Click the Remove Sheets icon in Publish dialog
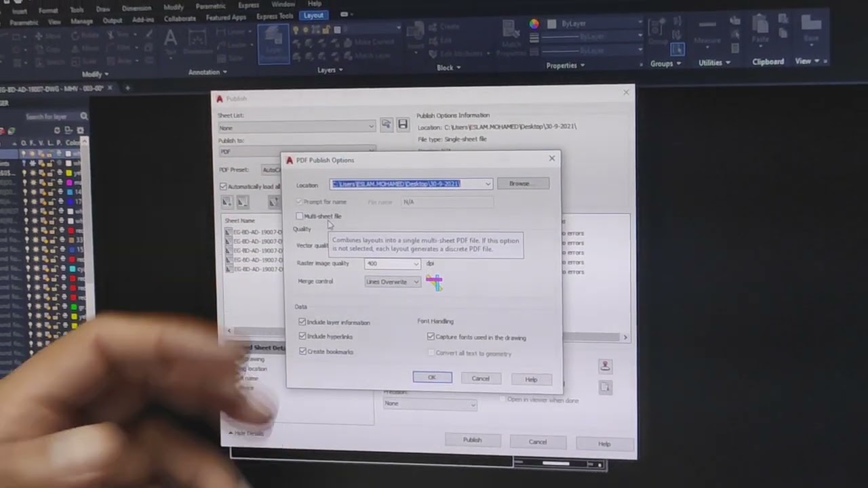Image resolution: width=868 pixels, height=488 pixels. (x=242, y=201)
